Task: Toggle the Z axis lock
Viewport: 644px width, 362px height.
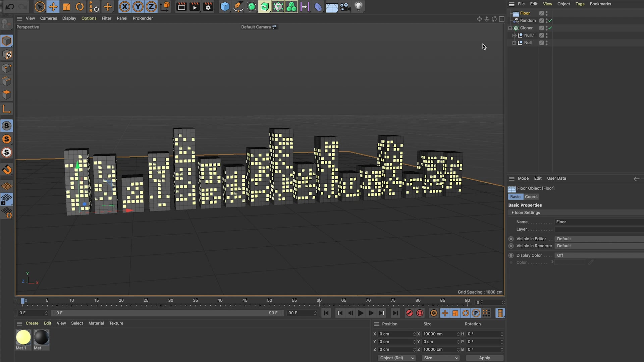Action: click(x=151, y=6)
